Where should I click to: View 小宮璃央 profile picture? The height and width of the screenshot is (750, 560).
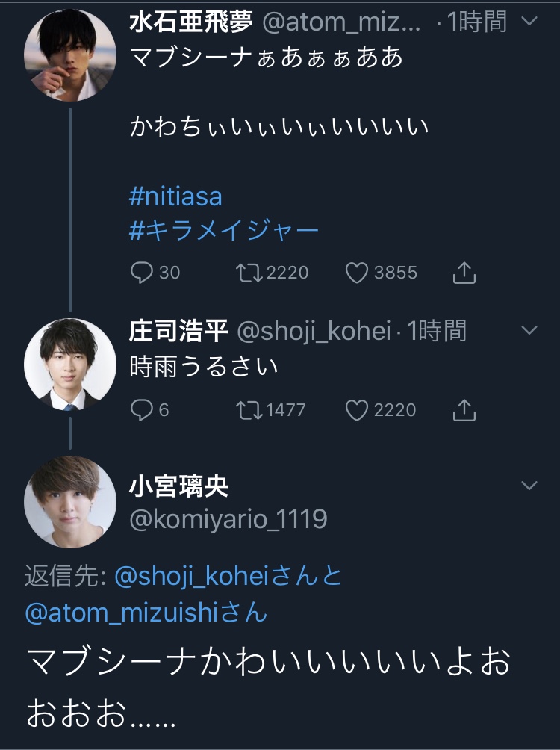coord(69,501)
